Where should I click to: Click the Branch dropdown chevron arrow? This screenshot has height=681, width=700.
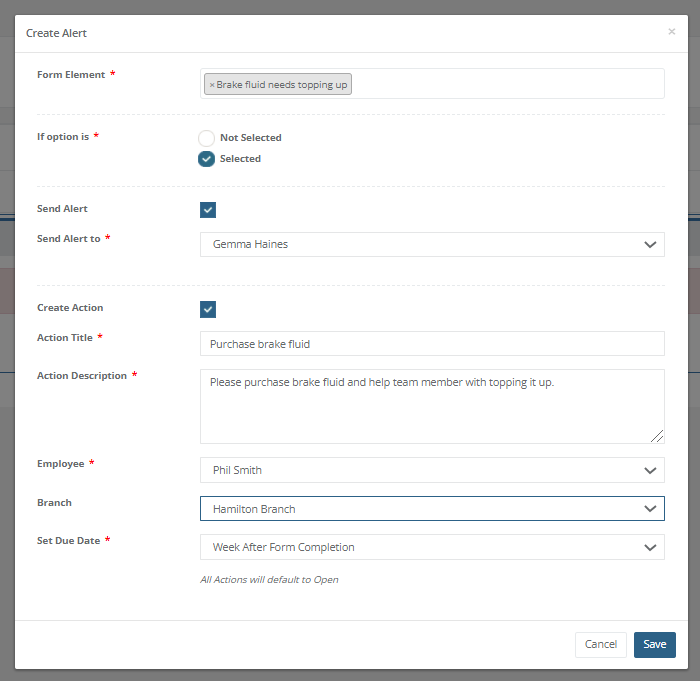pos(650,509)
